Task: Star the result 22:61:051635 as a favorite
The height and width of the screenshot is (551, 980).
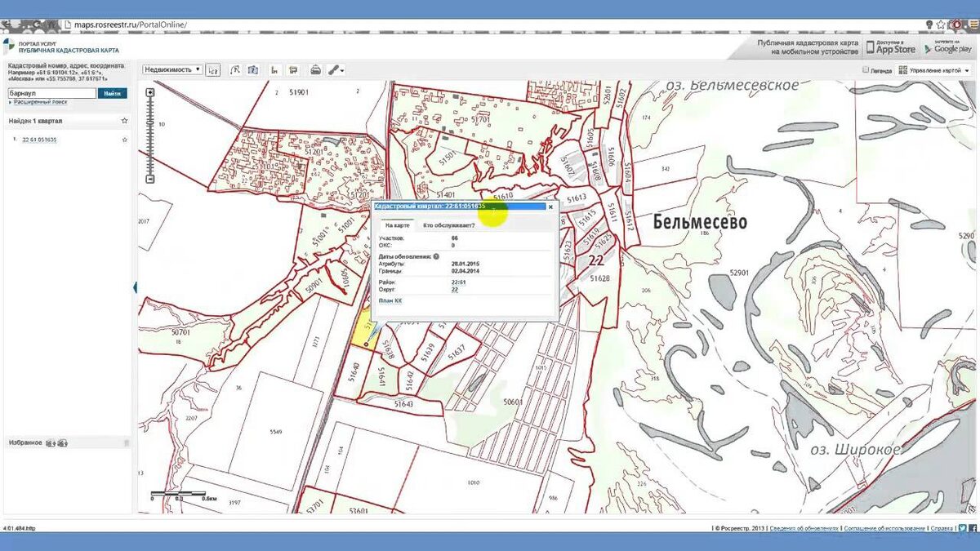Action: (125, 140)
